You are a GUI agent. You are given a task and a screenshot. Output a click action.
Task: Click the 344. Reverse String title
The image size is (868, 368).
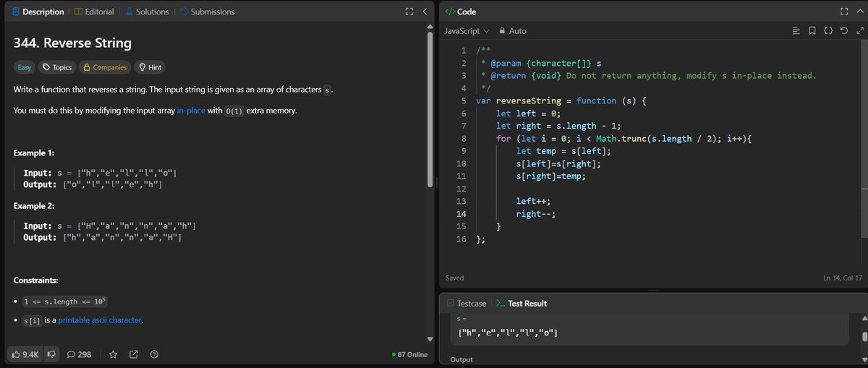click(x=72, y=43)
